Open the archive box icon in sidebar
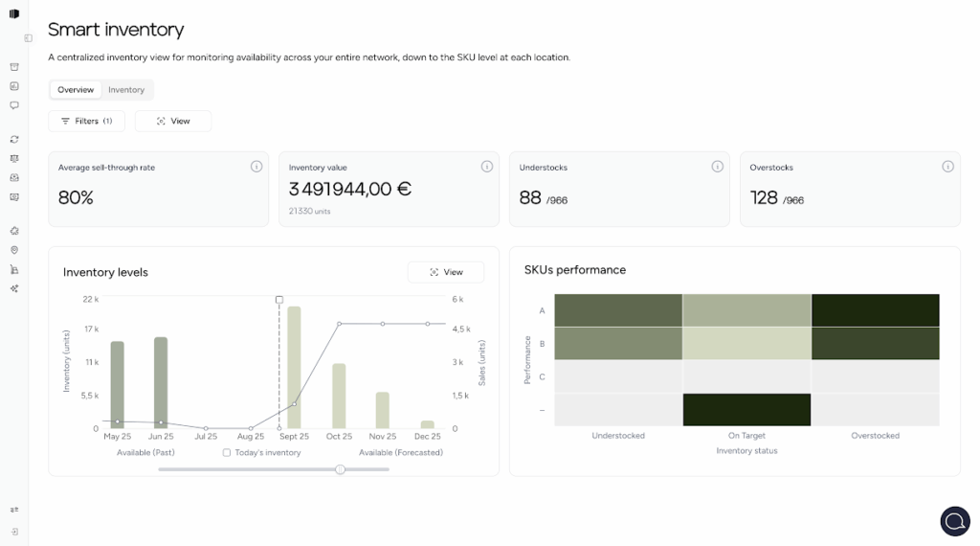 tap(14, 67)
